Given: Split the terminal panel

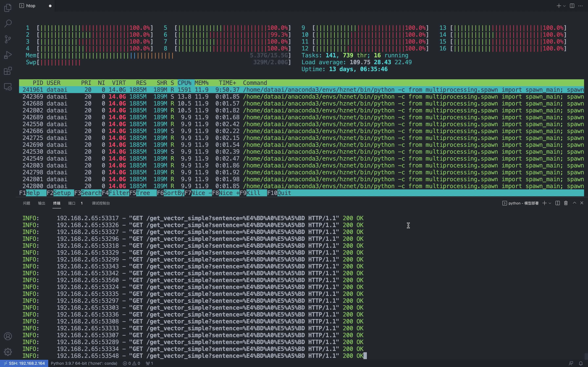Looking at the screenshot, I should [x=558, y=203].
